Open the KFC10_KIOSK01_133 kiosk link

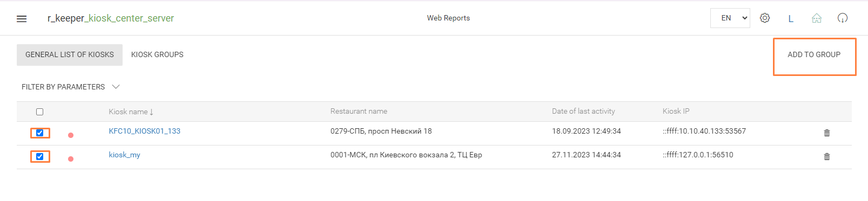point(144,131)
